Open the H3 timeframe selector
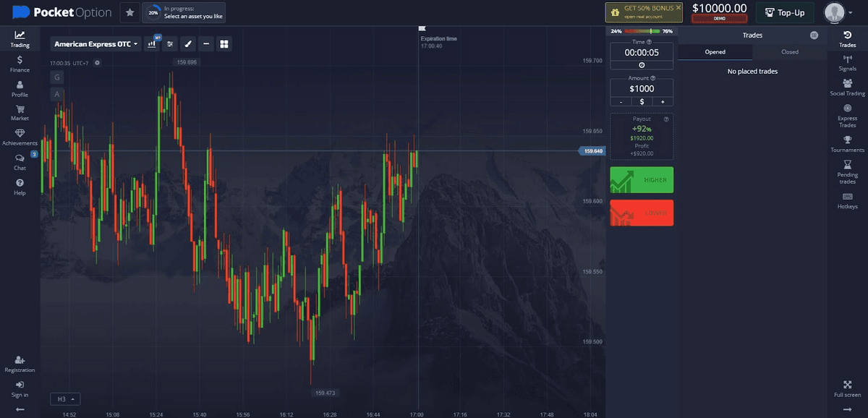868x418 pixels. 64,398
